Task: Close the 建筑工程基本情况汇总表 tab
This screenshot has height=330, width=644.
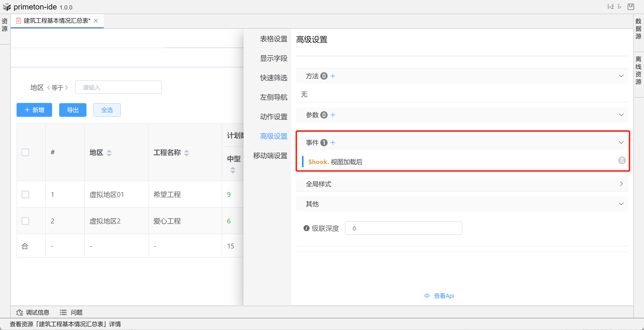Action: 96,21
